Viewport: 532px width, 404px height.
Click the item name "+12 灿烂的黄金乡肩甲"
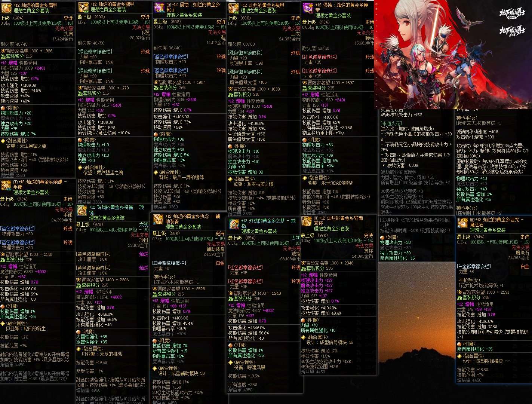pyautogui.click(x=35, y=5)
